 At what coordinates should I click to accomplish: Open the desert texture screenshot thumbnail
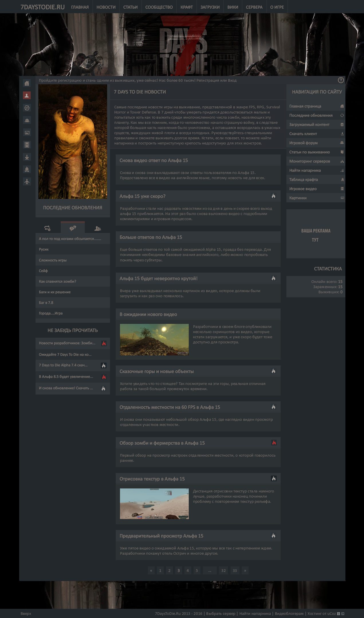[154, 504]
